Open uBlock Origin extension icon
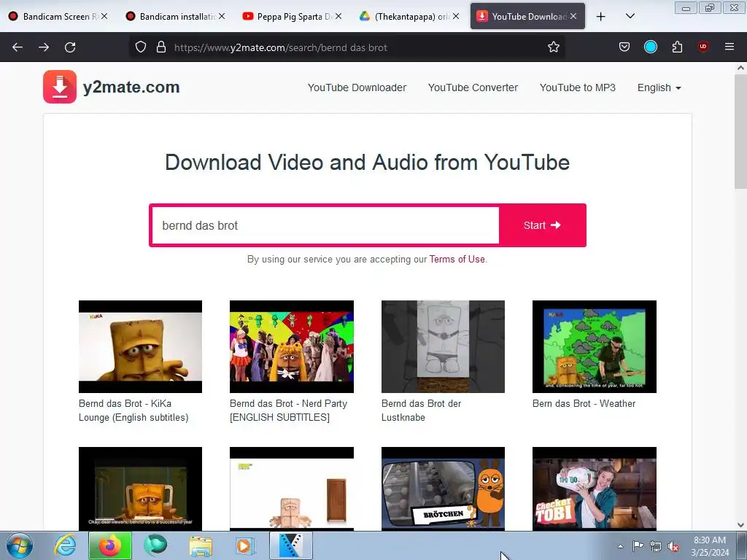The image size is (747, 560). pos(703,47)
